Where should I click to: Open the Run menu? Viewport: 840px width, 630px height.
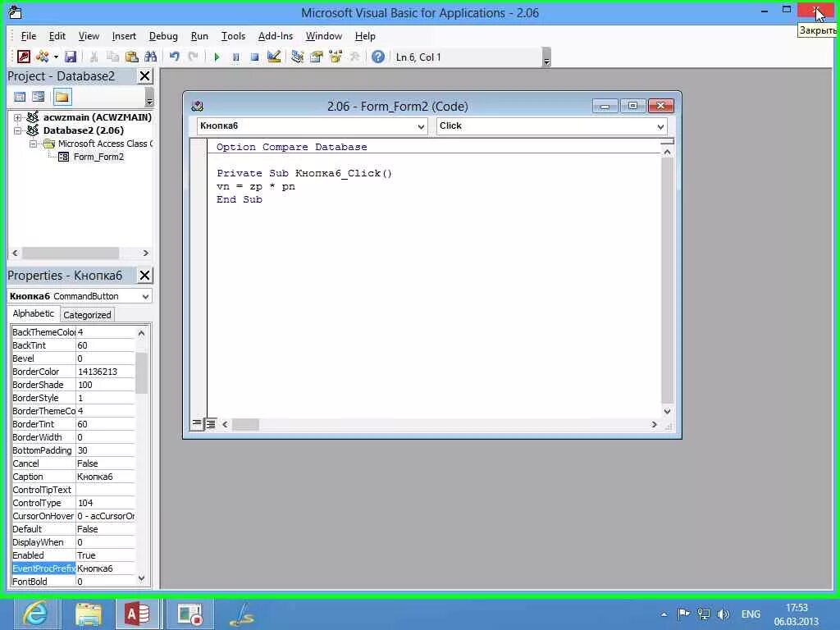(x=199, y=36)
